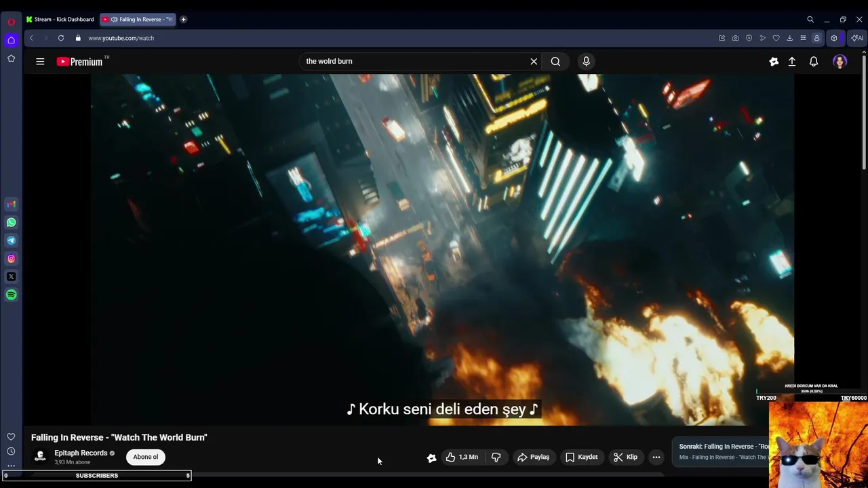Go back to previous page
Viewport: 868px width, 488px height.
click(x=31, y=38)
